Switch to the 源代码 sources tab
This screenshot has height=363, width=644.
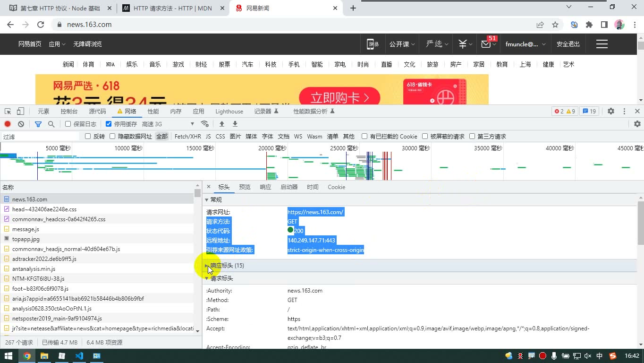pyautogui.click(x=97, y=111)
